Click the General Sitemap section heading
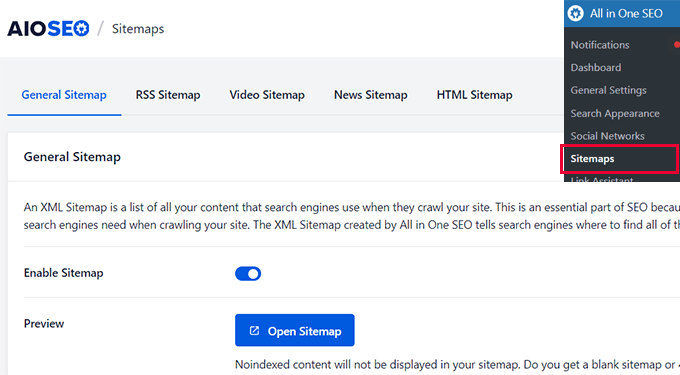 coord(72,157)
